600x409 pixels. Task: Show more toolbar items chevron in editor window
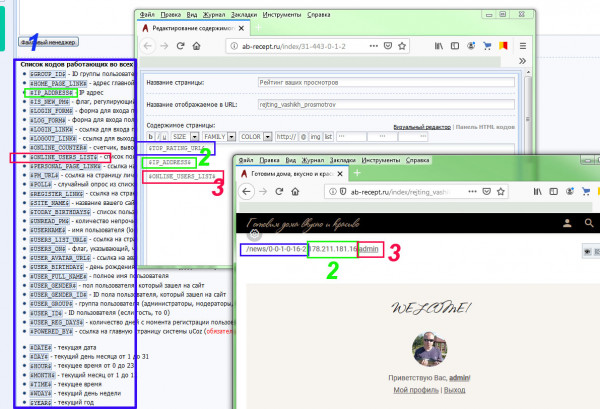point(522,61)
